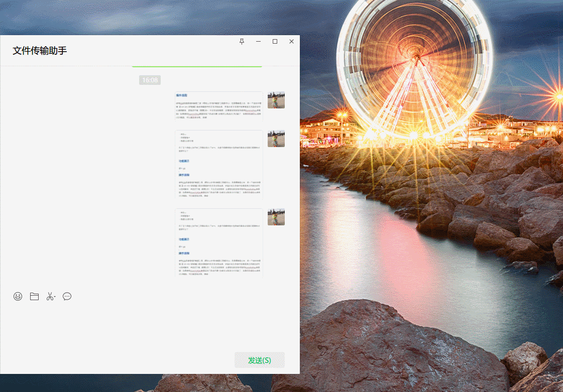Click the 发送(S) send button
Screen dimensions: 563x392
[x=259, y=360]
